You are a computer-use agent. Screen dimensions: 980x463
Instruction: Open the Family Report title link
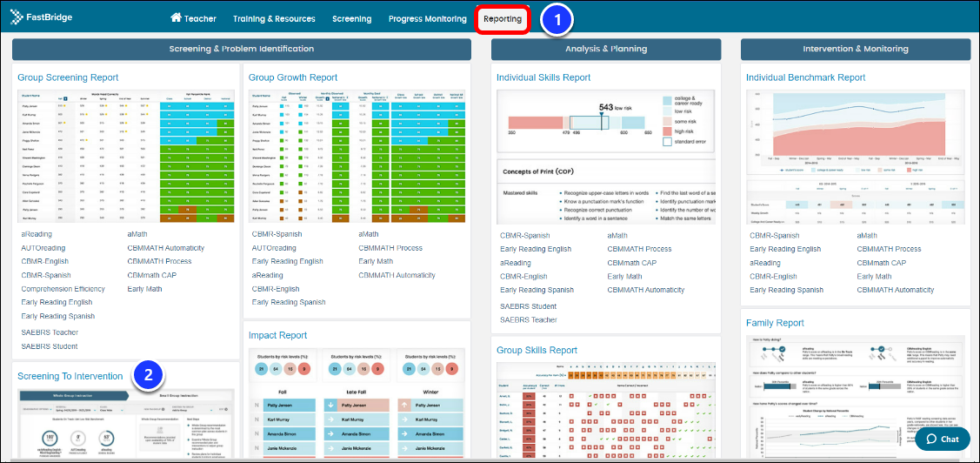tap(775, 323)
